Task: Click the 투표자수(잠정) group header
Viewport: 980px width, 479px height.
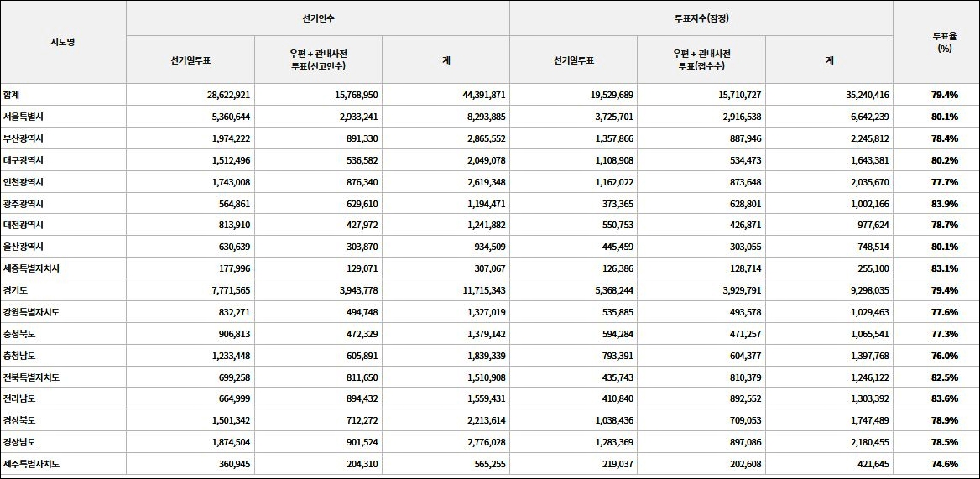Action: pyautogui.click(x=701, y=18)
